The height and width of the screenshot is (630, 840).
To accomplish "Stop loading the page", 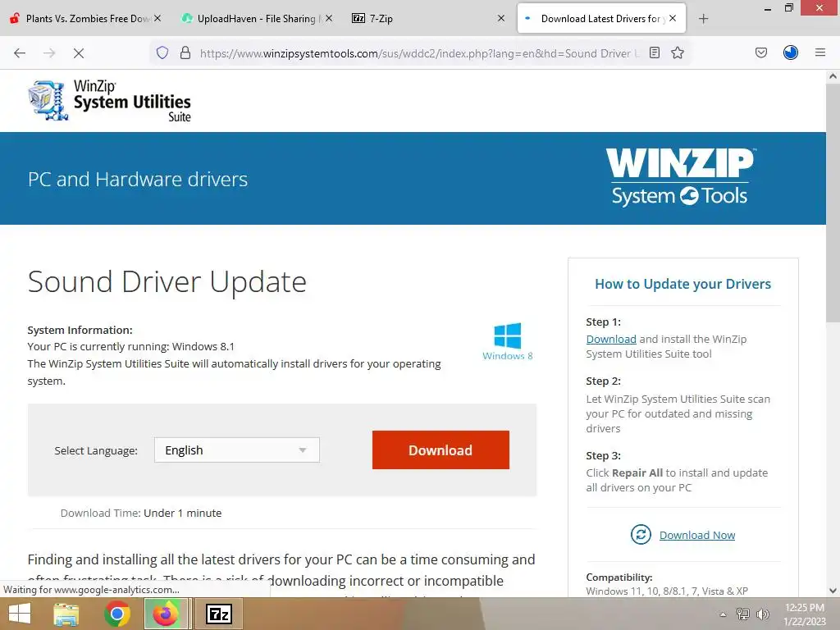I will 79,53.
